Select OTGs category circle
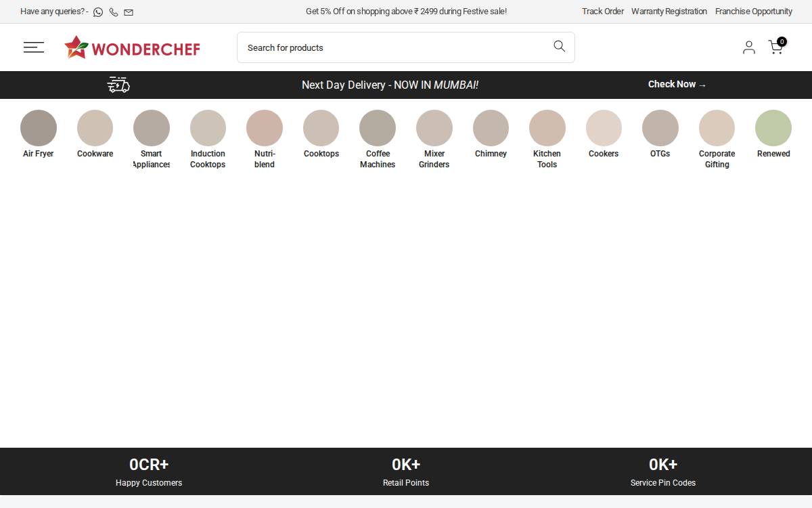This screenshot has width=812, height=508. 660,128
